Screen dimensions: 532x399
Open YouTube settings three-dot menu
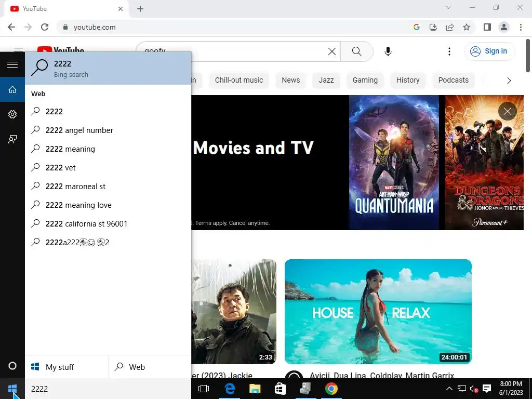449,51
